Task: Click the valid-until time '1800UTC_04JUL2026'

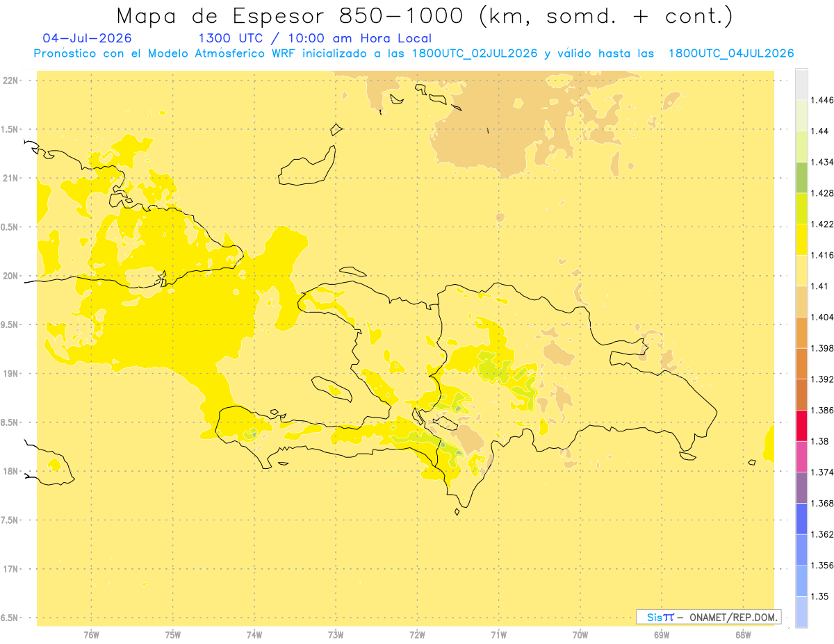Action: tap(731, 53)
